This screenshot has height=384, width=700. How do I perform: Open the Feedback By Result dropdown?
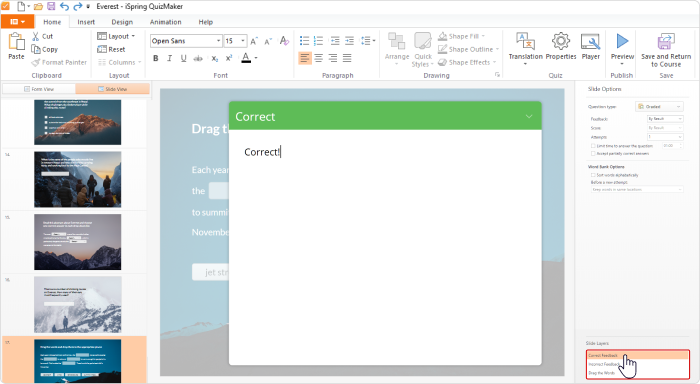click(x=665, y=119)
